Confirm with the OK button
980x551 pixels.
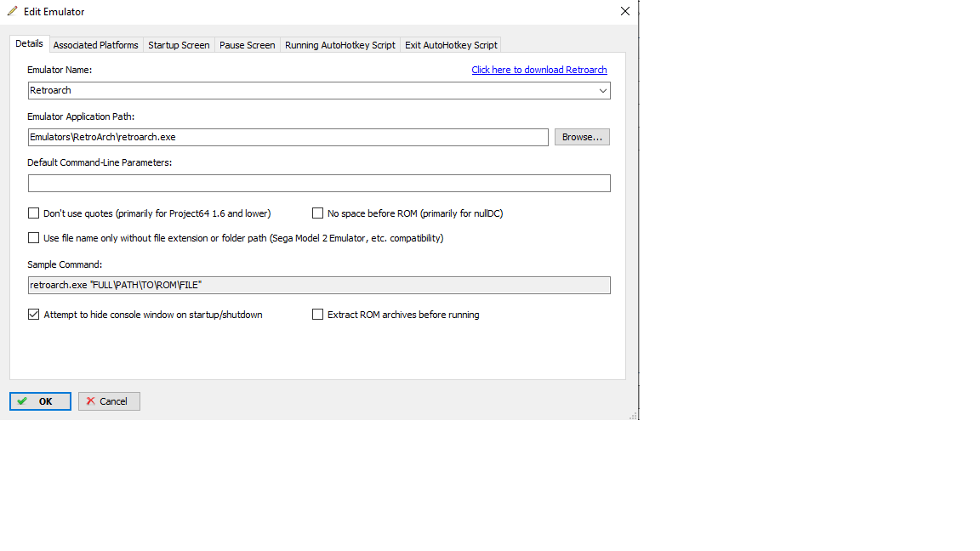(x=40, y=401)
